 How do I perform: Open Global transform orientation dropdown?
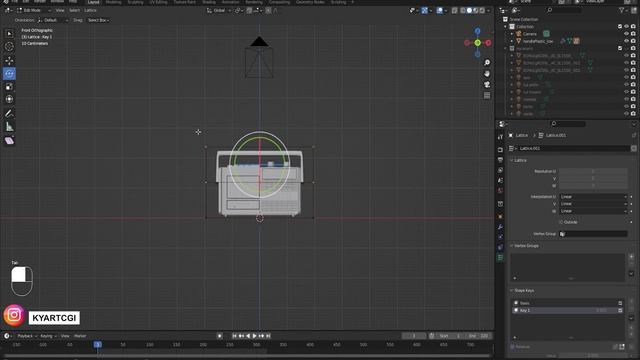tap(218, 10)
